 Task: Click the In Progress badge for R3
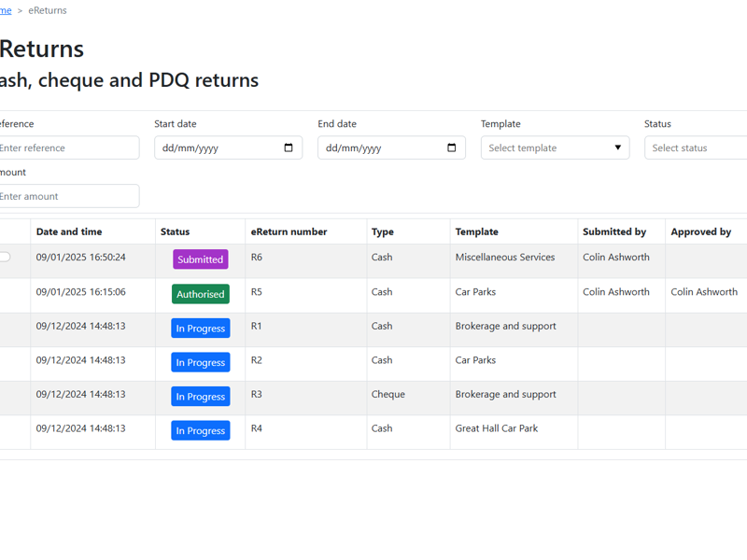(200, 397)
